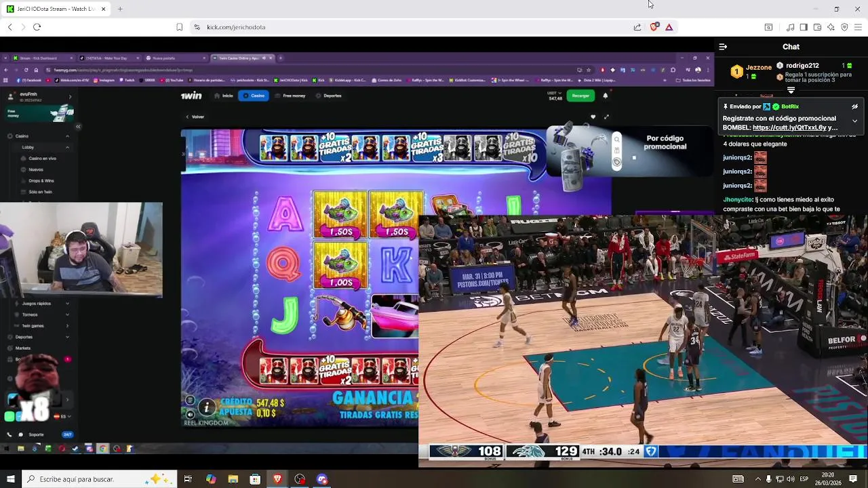Toggle game fullscreen expand icon
The height and width of the screenshot is (488, 868).
[606, 117]
